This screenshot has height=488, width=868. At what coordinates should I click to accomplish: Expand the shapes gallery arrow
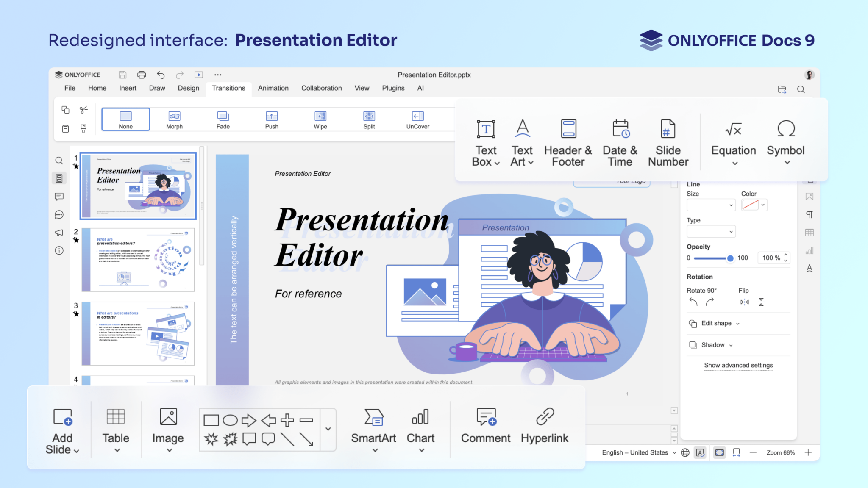coord(328,429)
